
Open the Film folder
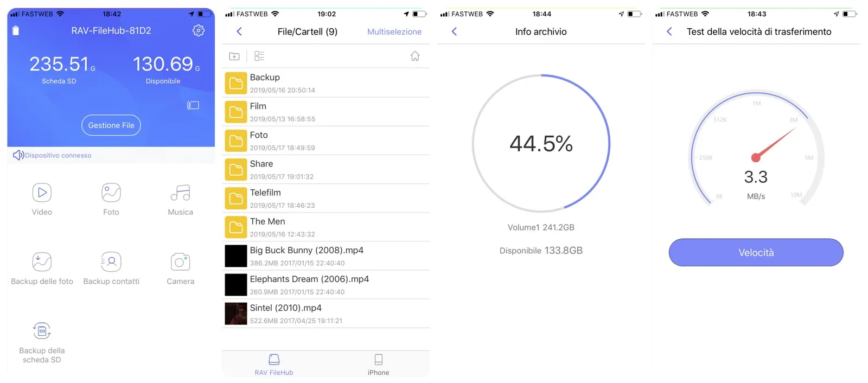326,112
